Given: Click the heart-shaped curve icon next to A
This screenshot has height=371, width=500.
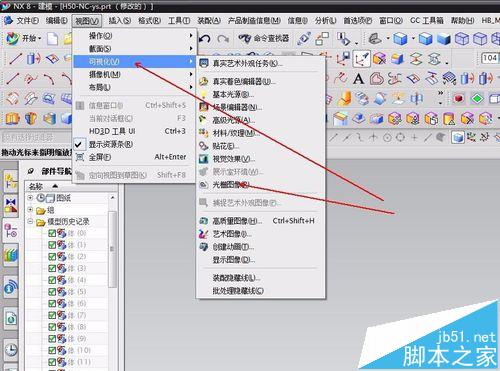Looking at the screenshot, I should click(x=377, y=79).
